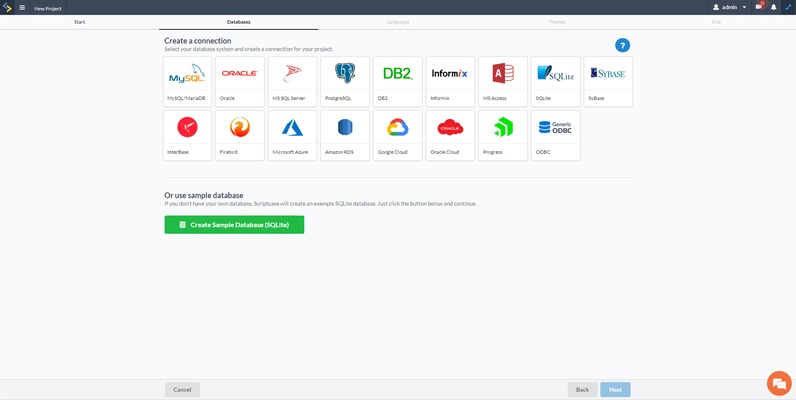The image size is (796, 400).
Task: Open the orange chat support bubble
Action: tap(779, 383)
